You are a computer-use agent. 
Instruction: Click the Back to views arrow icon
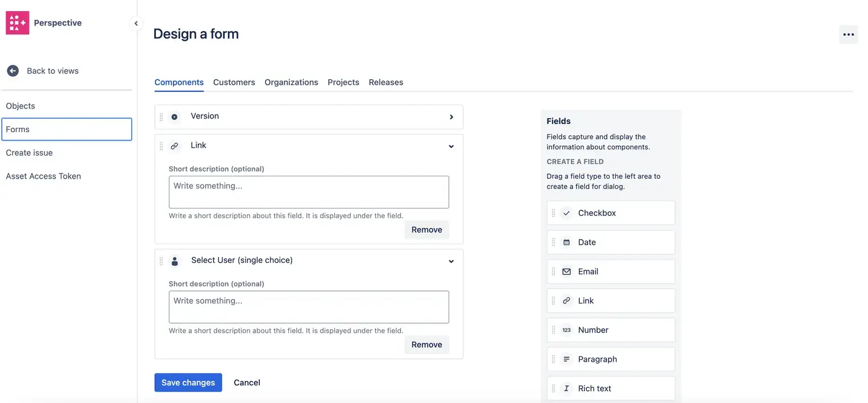coord(13,71)
